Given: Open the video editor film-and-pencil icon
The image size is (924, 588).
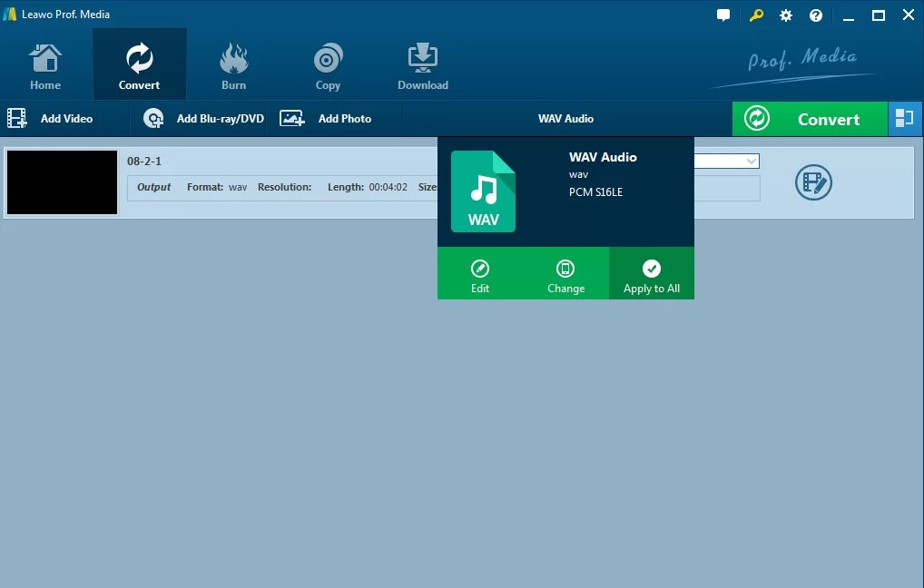Looking at the screenshot, I should (x=813, y=181).
